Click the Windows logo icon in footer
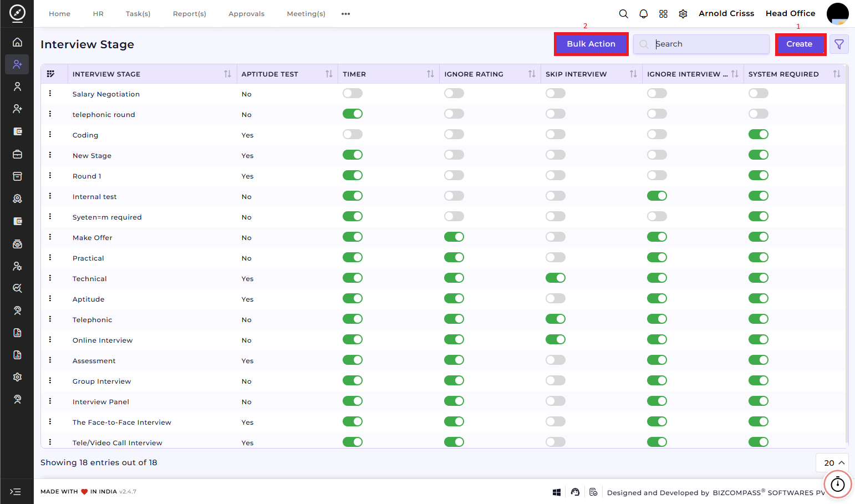The width and height of the screenshot is (855, 504). click(x=557, y=492)
